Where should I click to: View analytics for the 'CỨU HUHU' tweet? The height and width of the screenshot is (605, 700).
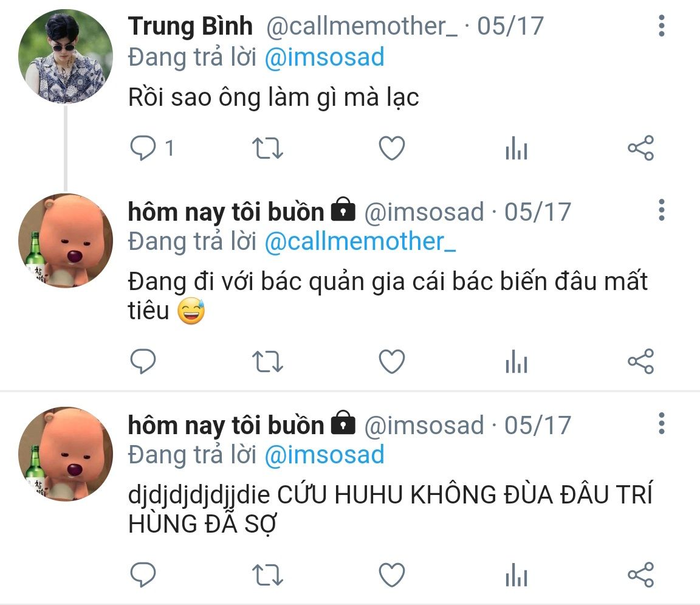(516, 575)
